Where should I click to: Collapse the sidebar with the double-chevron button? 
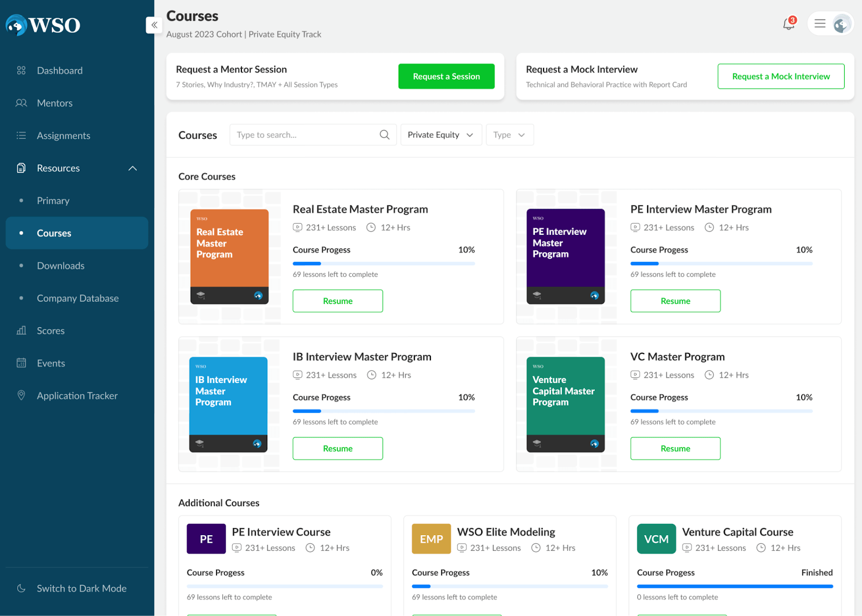point(154,25)
